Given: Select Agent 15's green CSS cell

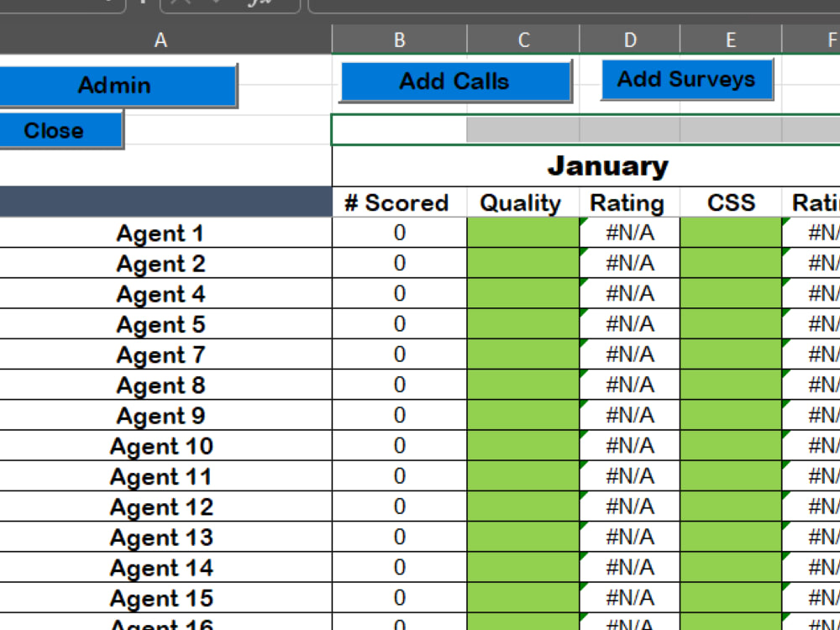Looking at the screenshot, I should (731, 597).
